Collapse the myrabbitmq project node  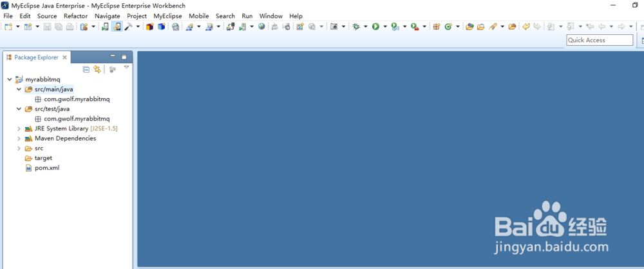pos(9,79)
